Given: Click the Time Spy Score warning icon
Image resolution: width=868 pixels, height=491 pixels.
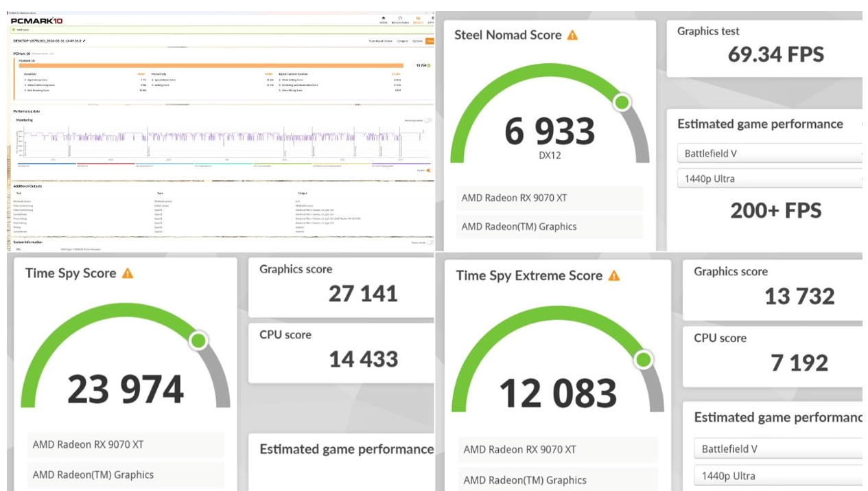Looking at the screenshot, I should 128,273.
